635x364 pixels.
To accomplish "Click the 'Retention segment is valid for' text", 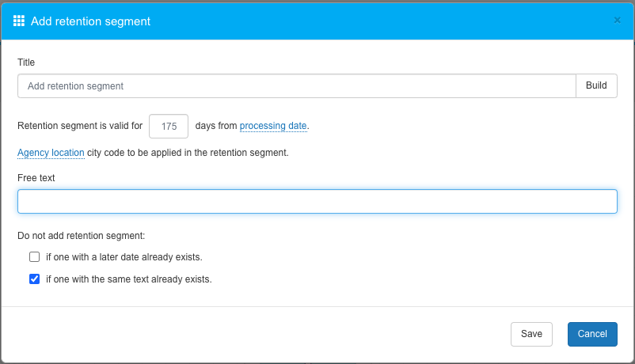I will 79,126.
